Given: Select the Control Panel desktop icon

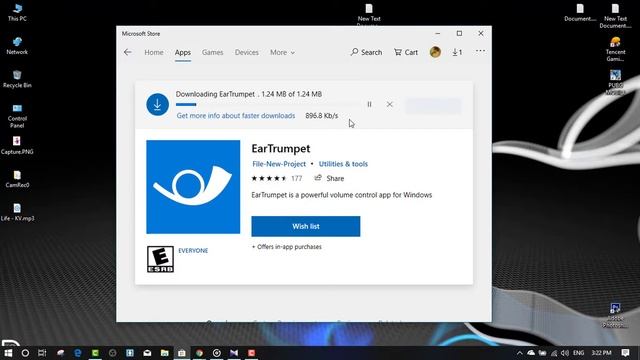Looking at the screenshot, I should click(17, 116).
